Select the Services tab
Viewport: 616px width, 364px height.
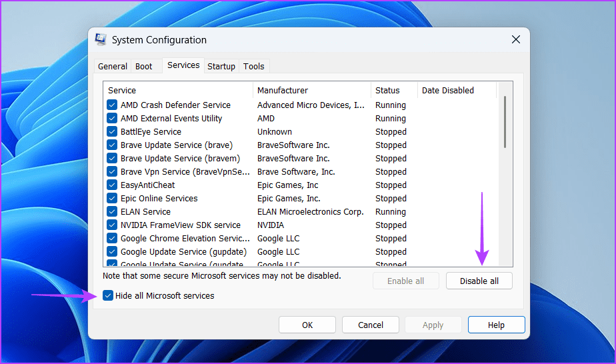183,65
